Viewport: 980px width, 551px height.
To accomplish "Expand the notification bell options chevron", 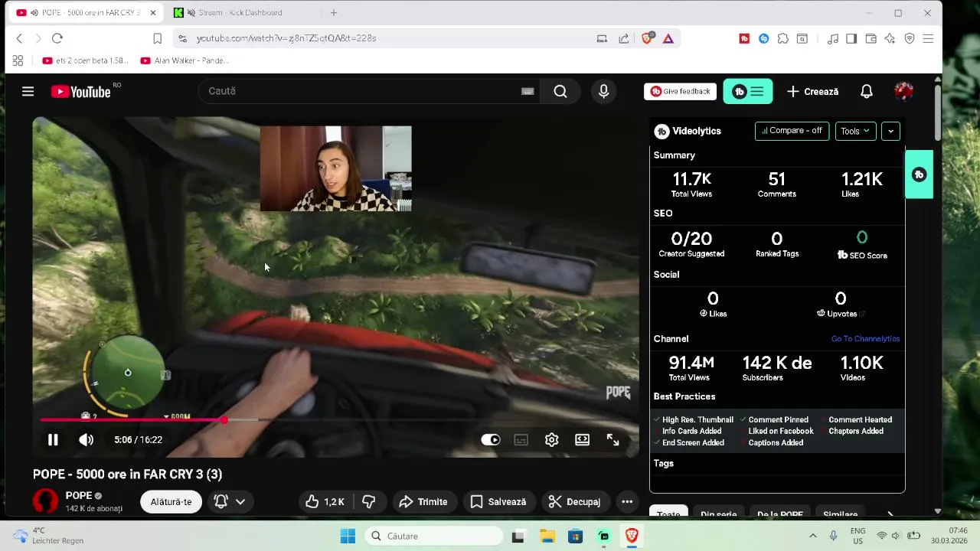I will coord(240,502).
